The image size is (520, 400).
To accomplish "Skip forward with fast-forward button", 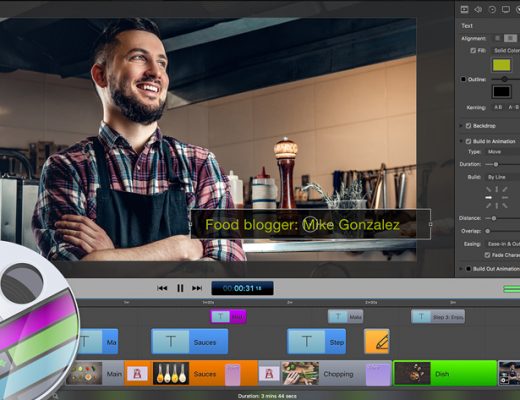I will click(x=197, y=288).
